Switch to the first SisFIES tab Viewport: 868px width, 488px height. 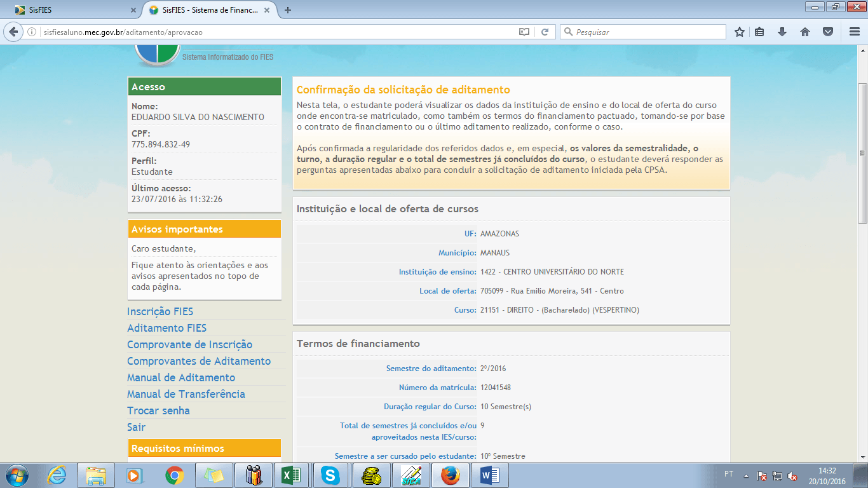[x=70, y=10]
